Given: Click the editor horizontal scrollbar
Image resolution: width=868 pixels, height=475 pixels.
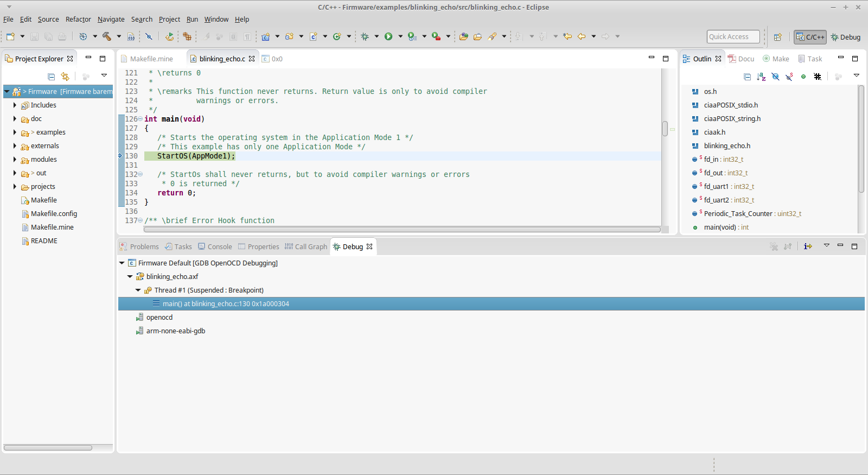Looking at the screenshot, I should 402,230.
